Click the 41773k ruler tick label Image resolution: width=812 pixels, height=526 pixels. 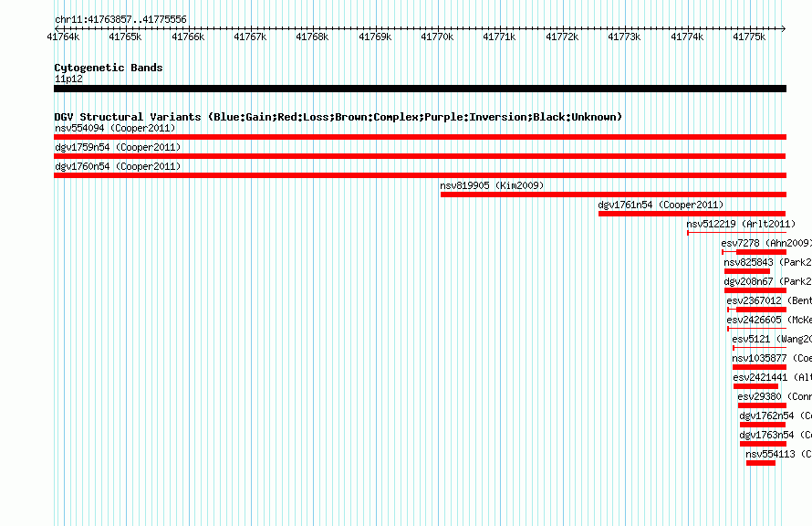click(x=625, y=37)
